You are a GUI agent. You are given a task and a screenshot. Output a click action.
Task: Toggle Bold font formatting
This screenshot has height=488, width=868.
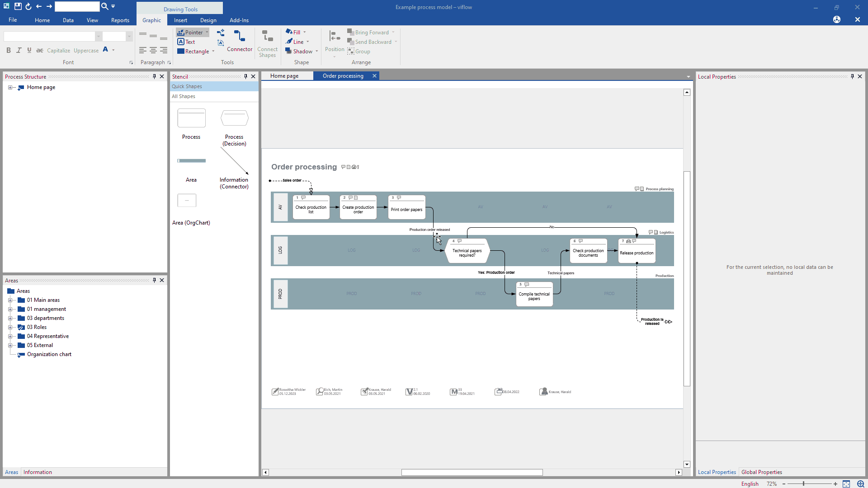pyautogui.click(x=9, y=51)
